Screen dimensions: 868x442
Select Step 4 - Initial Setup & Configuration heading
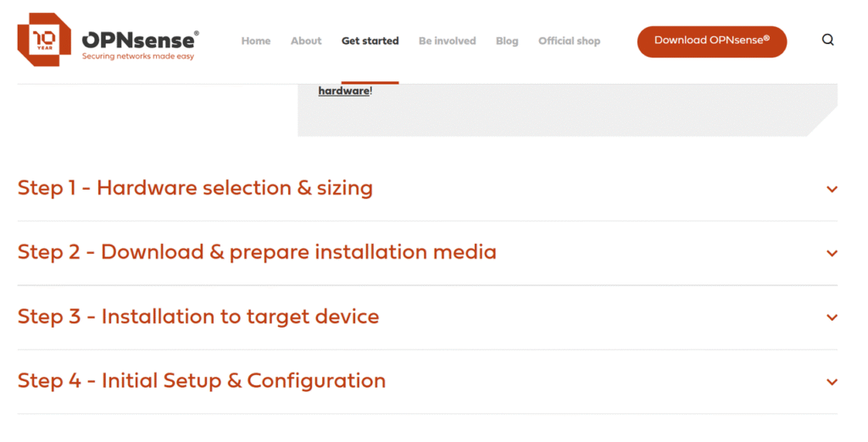[x=202, y=380]
